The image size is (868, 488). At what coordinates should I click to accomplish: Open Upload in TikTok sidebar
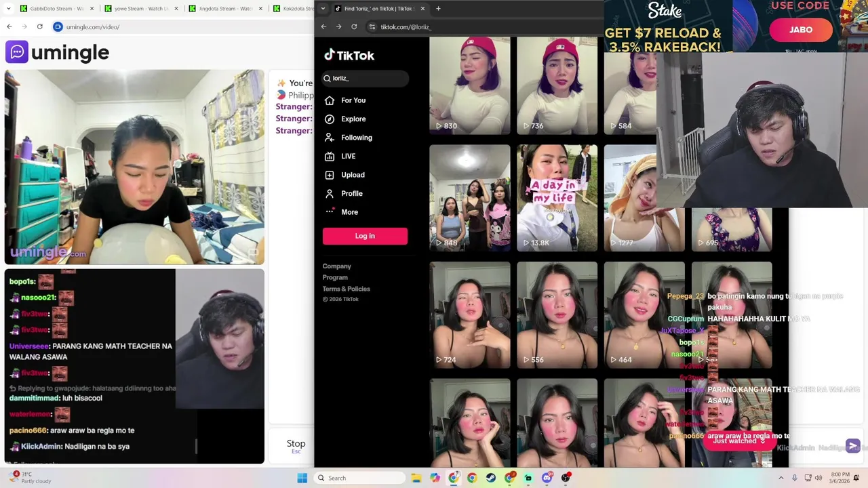[x=353, y=175]
